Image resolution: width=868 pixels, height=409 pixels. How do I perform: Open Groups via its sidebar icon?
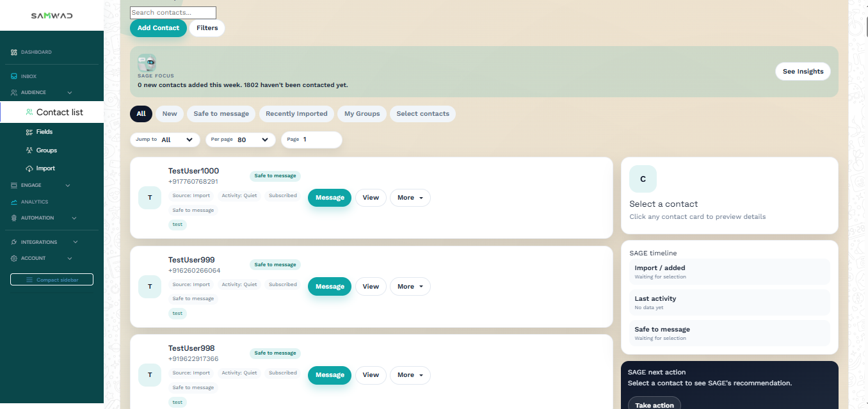[29, 150]
